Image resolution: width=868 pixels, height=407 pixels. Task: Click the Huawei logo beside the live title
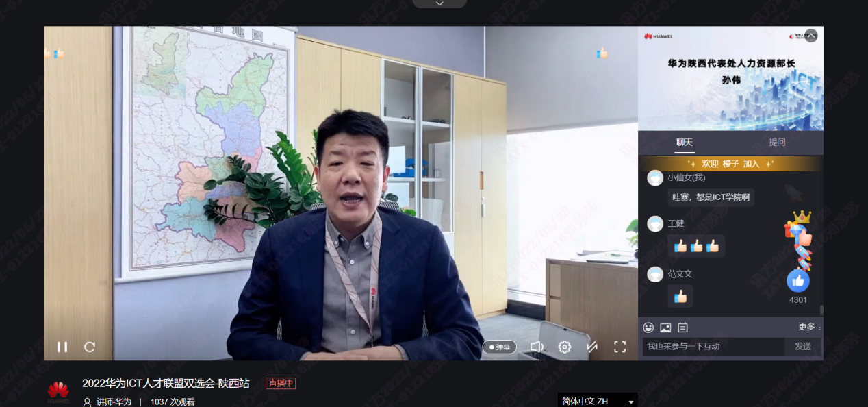pos(58,391)
